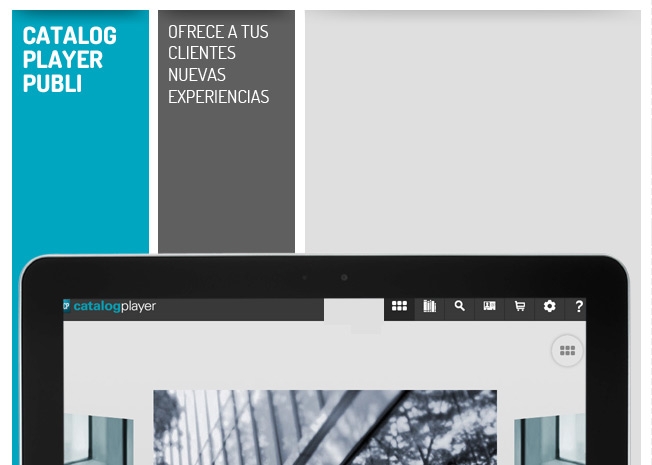Select the right side catalog page preview

550,439
